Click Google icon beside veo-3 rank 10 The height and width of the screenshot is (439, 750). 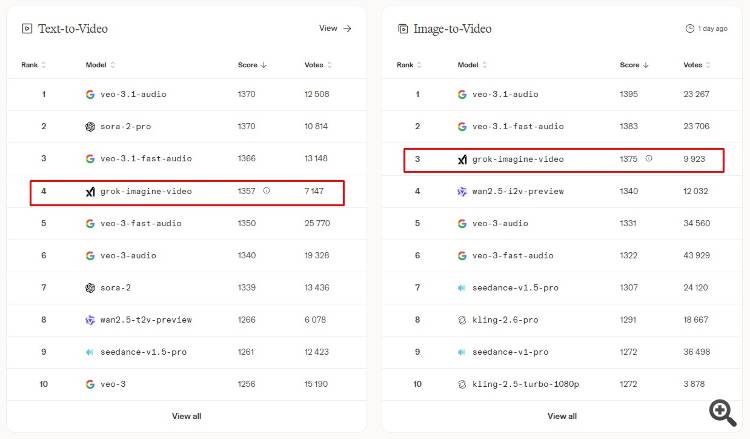click(90, 384)
